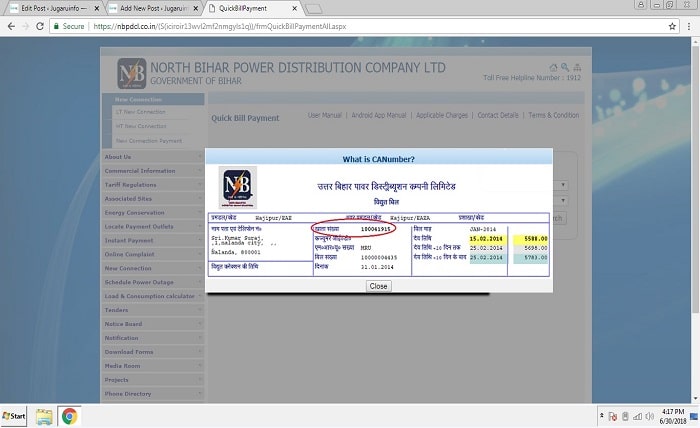Open Media Room in the sidebar
This screenshot has height=428, width=700.
153,366
